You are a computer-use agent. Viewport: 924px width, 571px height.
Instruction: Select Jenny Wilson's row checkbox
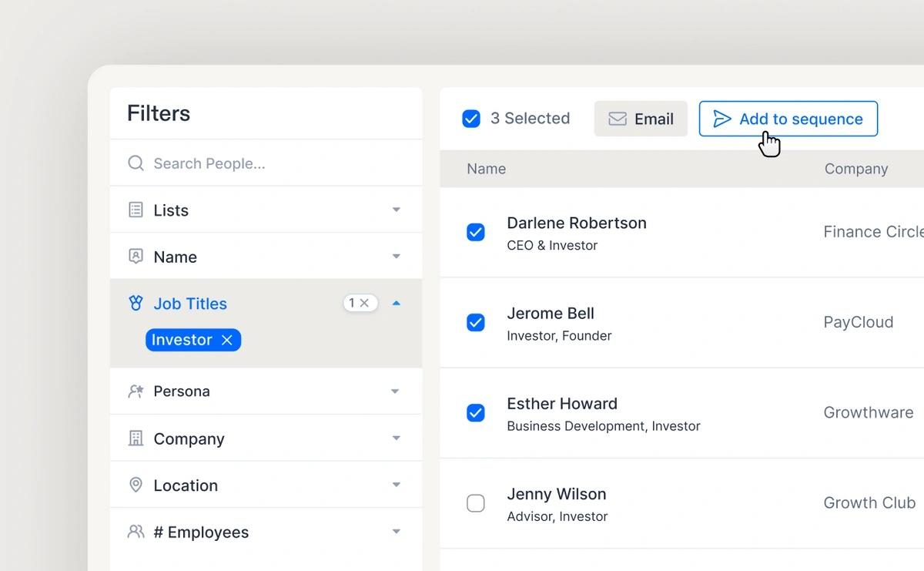pyautogui.click(x=476, y=502)
